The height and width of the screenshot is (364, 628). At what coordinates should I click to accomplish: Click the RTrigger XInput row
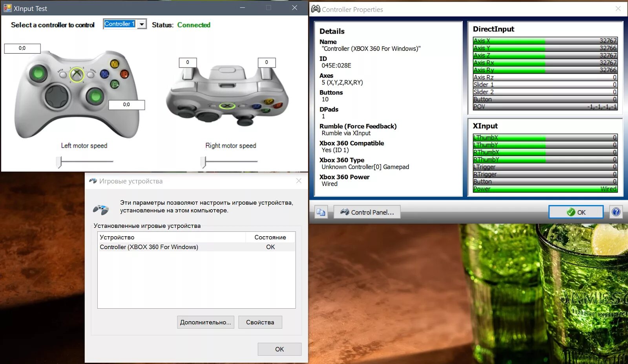545,174
